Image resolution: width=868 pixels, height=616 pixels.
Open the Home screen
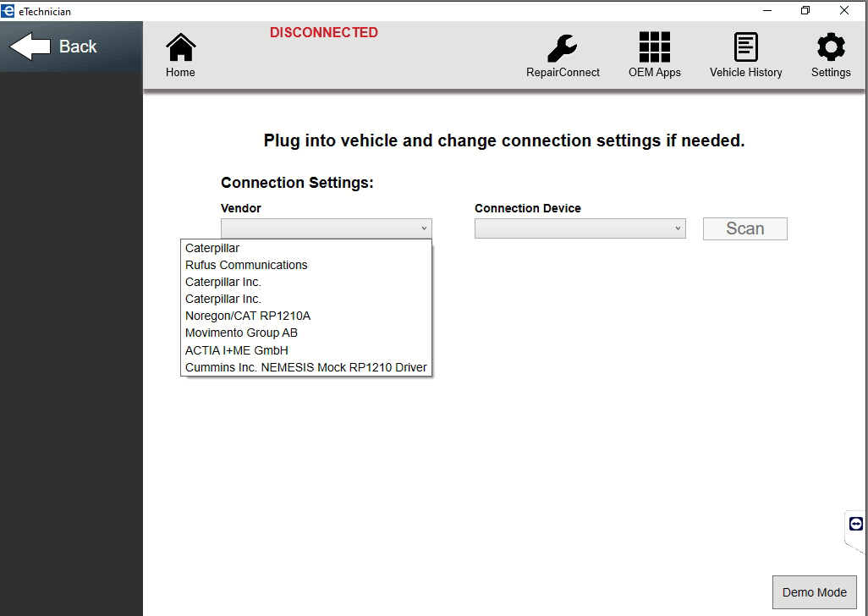pos(179,52)
